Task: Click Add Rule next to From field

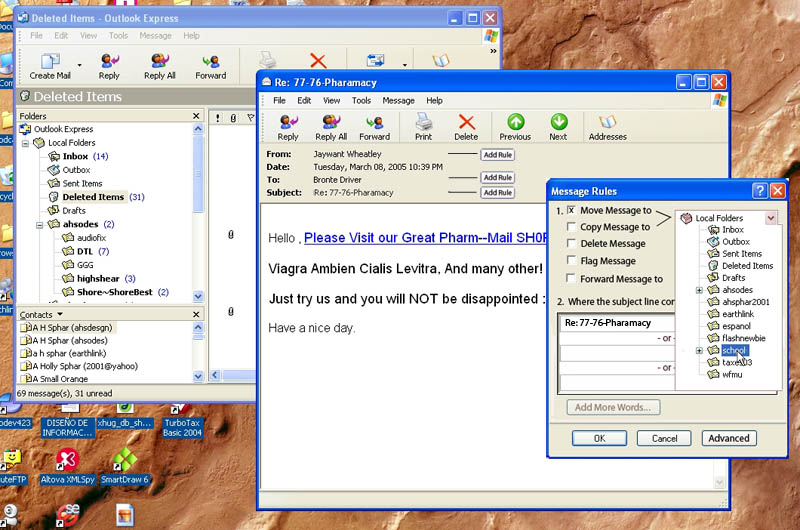Action: click(497, 155)
